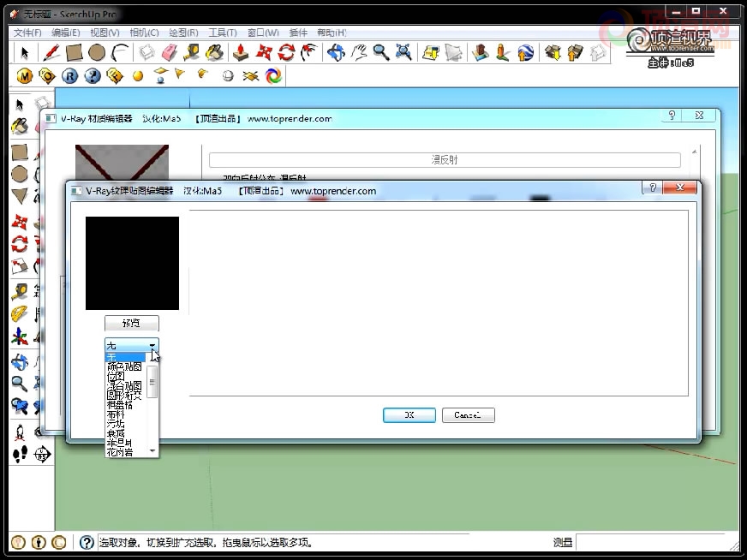The height and width of the screenshot is (560, 747).
Task: Open the 帮助(H) menu
Action: pyautogui.click(x=332, y=33)
